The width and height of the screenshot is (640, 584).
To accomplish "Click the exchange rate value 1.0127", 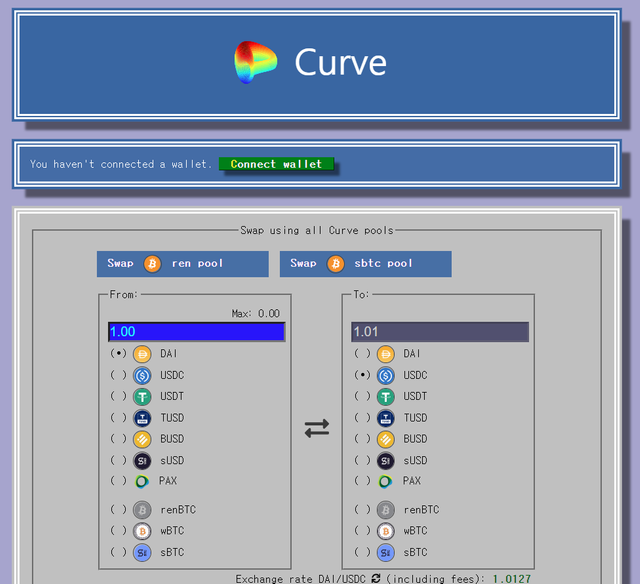I will 511,579.
